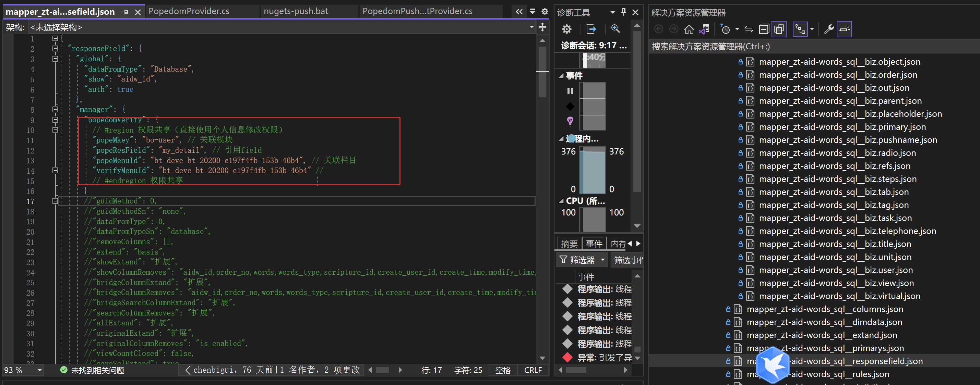Click editor tab settings gear icon

(x=545, y=11)
